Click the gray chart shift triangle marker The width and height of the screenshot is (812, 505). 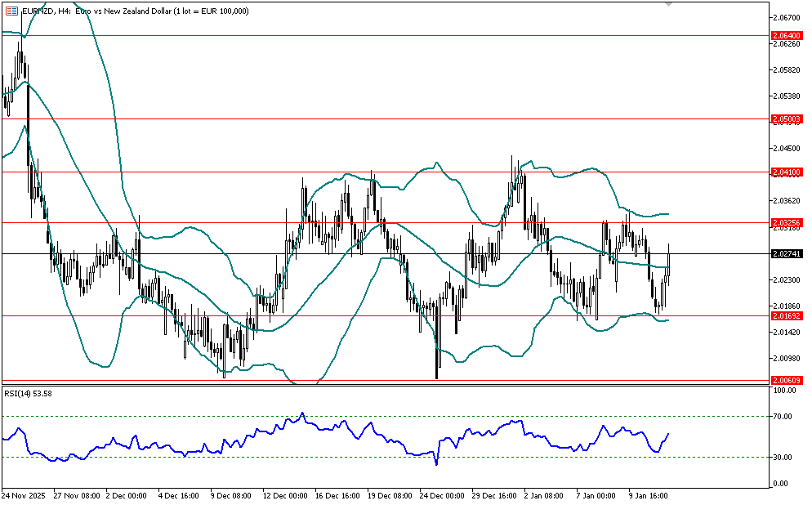(669, 4)
